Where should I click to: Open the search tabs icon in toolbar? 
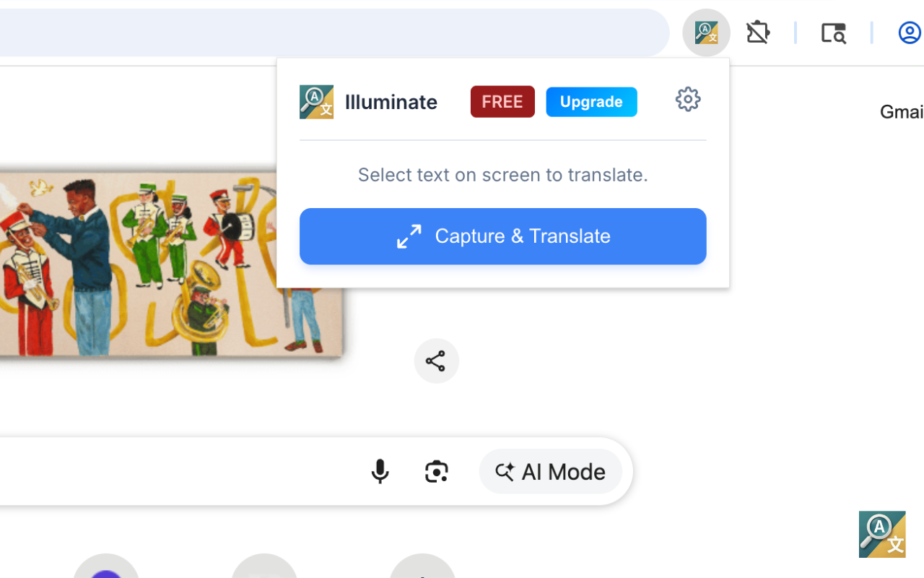click(x=834, y=33)
